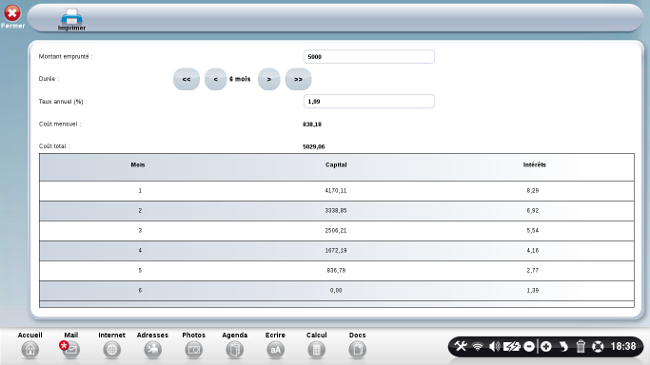Select capital cell 2506,21

point(336,231)
